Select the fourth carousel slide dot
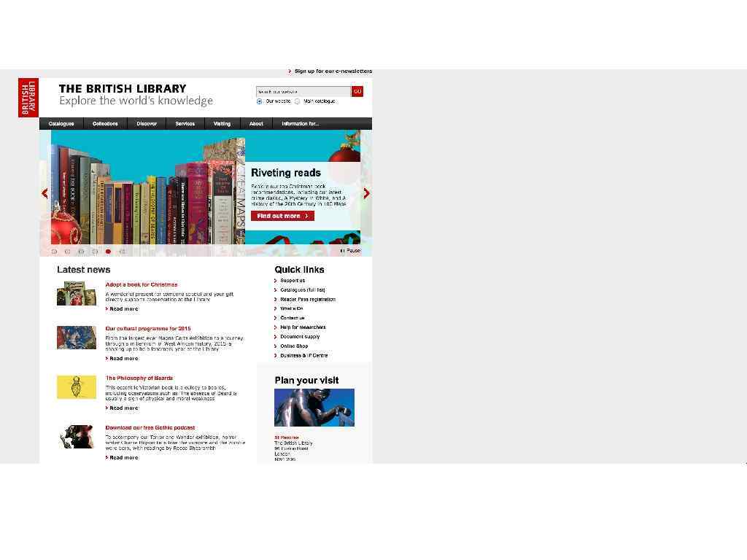Viewport: 747px width, 560px height. (95, 252)
